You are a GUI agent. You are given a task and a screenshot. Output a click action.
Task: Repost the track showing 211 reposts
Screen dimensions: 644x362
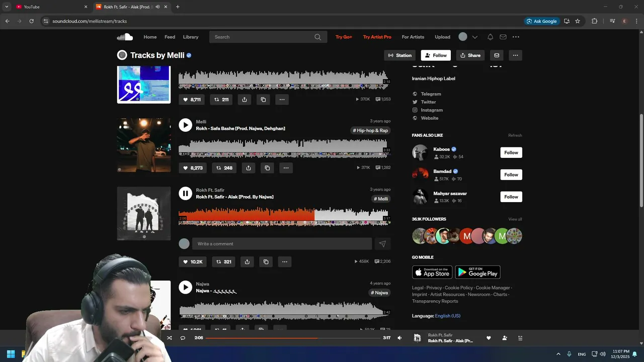click(221, 100)
